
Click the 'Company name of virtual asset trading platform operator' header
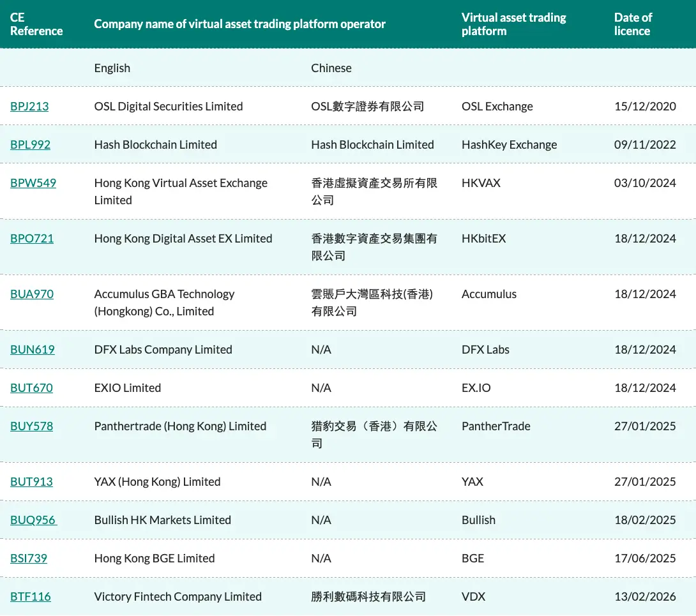pyautogui.click(x=239, y=24)
